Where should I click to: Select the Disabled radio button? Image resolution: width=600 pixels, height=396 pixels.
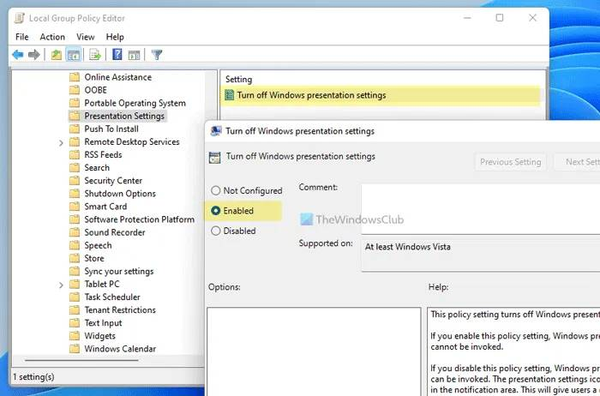[216, 231]
